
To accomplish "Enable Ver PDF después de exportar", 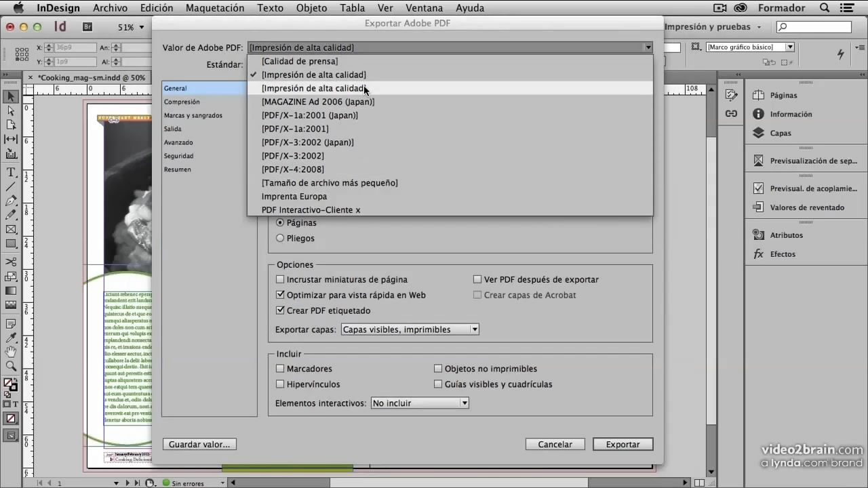I will point(477,279).
